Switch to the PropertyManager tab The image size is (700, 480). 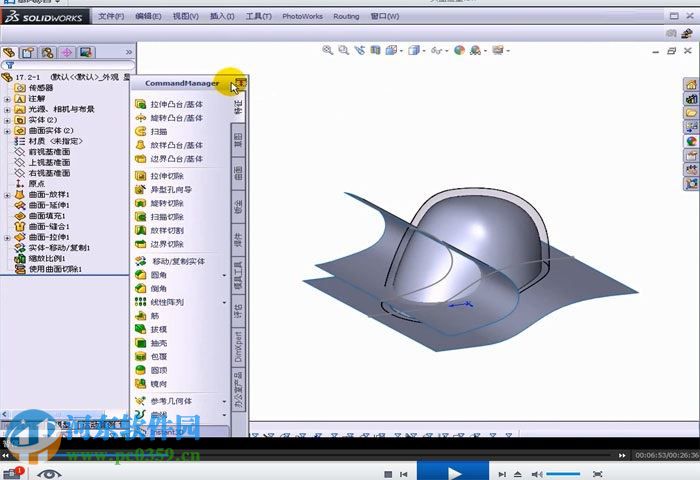point(29,53)
